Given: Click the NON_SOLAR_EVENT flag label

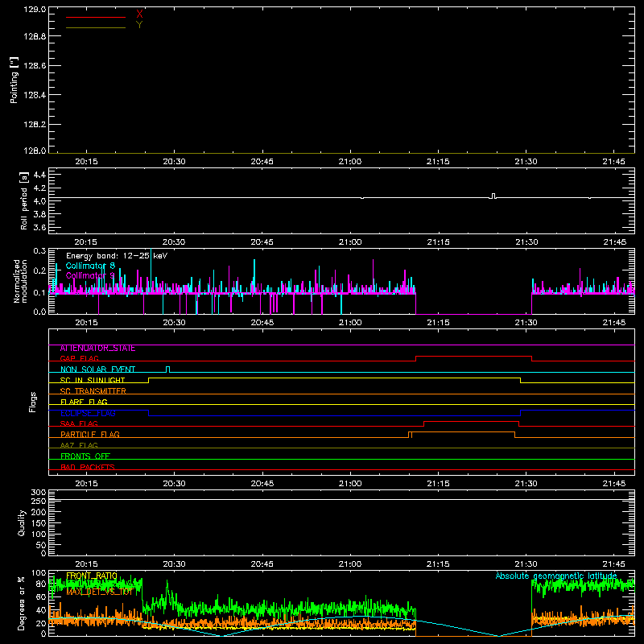Looking at the screenshot, I should [97, 369].
